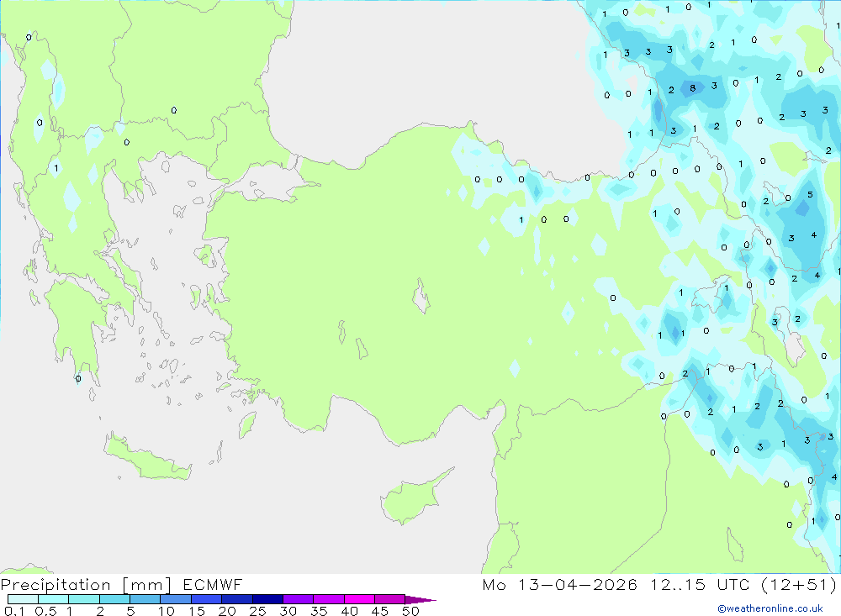The width and height of the screenshot is (841, 616).
Task: Click the island of Cyprus on map
Action: point(412,498)
